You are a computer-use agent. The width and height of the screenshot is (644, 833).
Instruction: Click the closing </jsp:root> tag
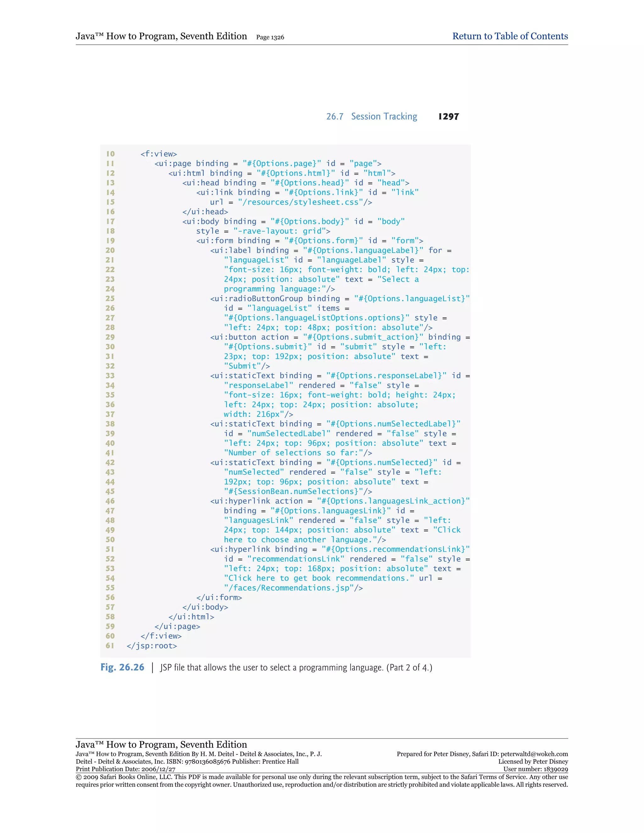pyautogui.click(x=152, y=646)
